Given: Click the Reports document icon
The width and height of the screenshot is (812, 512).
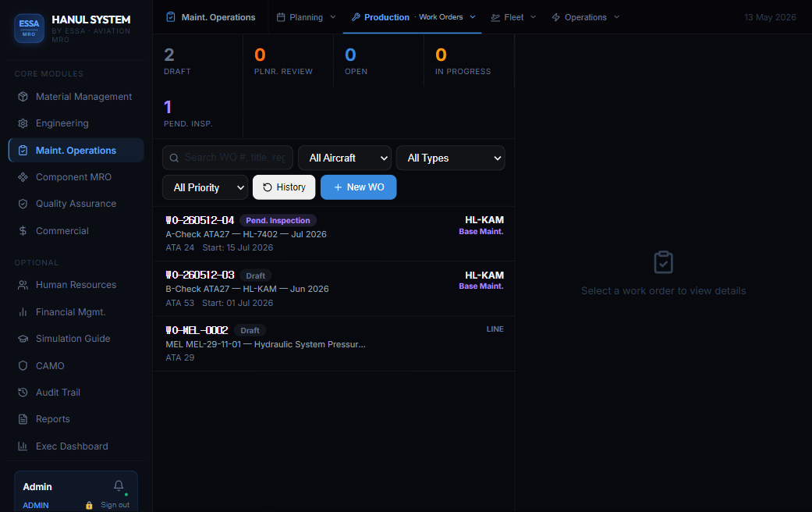Looking at the screenshot, I should tap(23, 419).
